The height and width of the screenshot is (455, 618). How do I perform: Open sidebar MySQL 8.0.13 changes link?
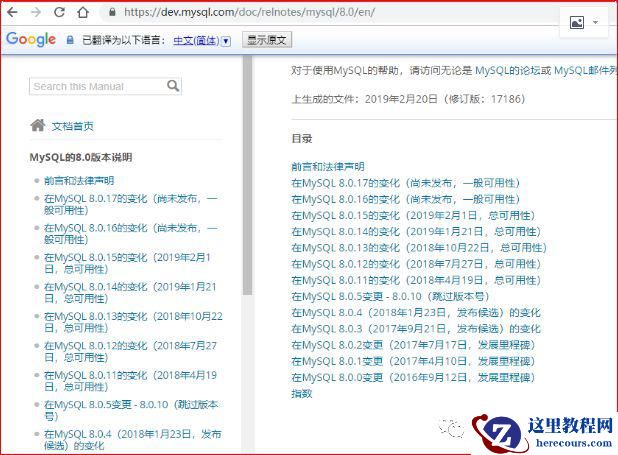point(133,322)
